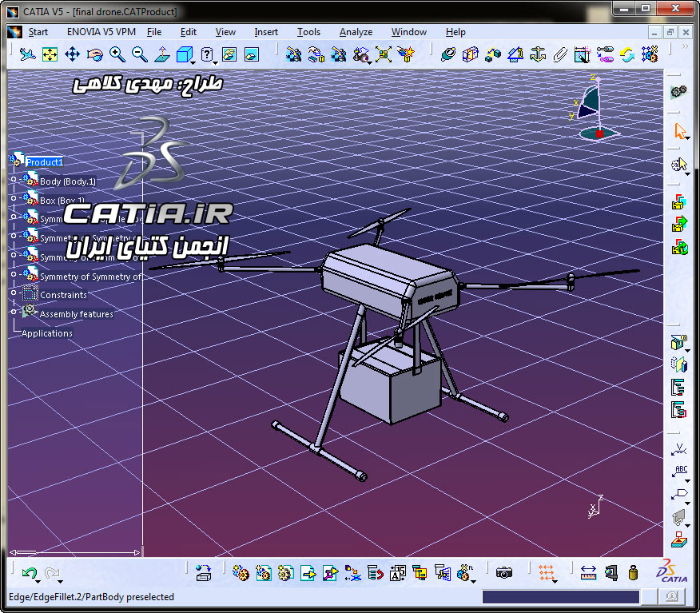This screenshot has height=613, width=700.
Task: Toggle the Hide/Show icon
Action: (229, 54)
